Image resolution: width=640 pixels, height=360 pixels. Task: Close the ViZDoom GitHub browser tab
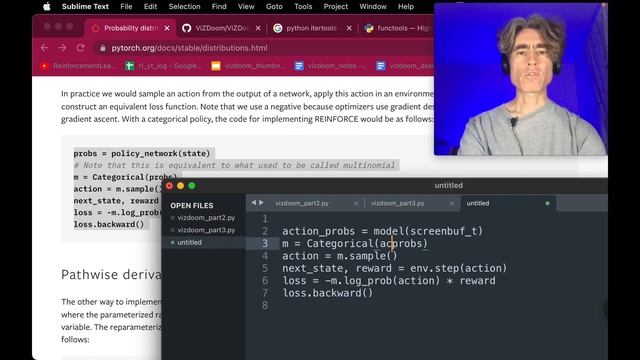[258, 28]
